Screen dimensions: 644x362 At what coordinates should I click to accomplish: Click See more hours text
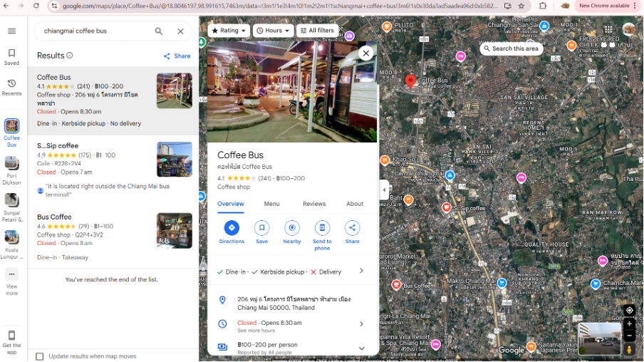pos(256,331)
